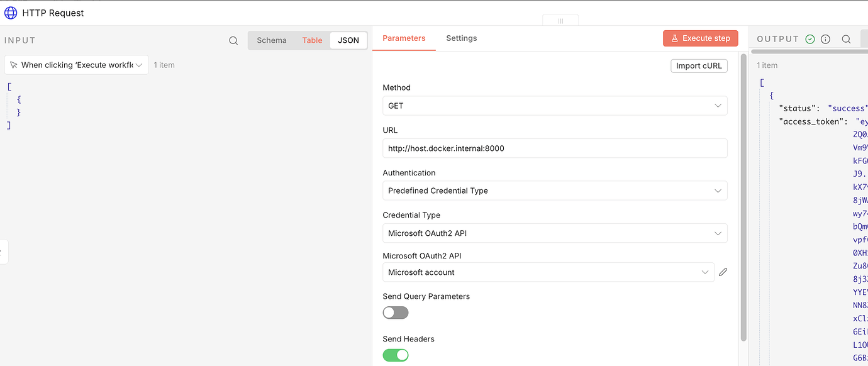Image resolution: width=868 pixels, height=366 pixels.
Task: Edit the Microsoft account credential with pencil icon
Action: point(723,272)
